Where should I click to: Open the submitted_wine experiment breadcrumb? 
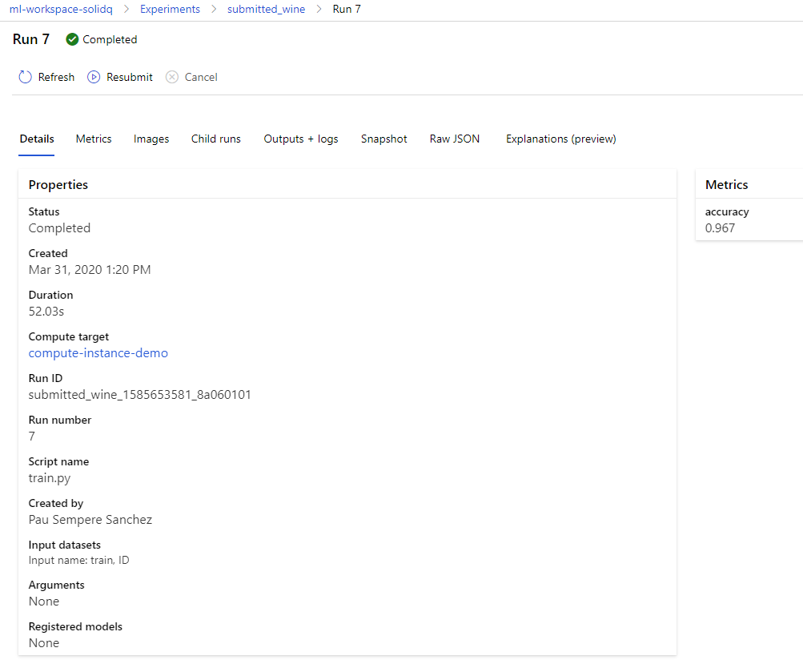[x=266, y=9]
